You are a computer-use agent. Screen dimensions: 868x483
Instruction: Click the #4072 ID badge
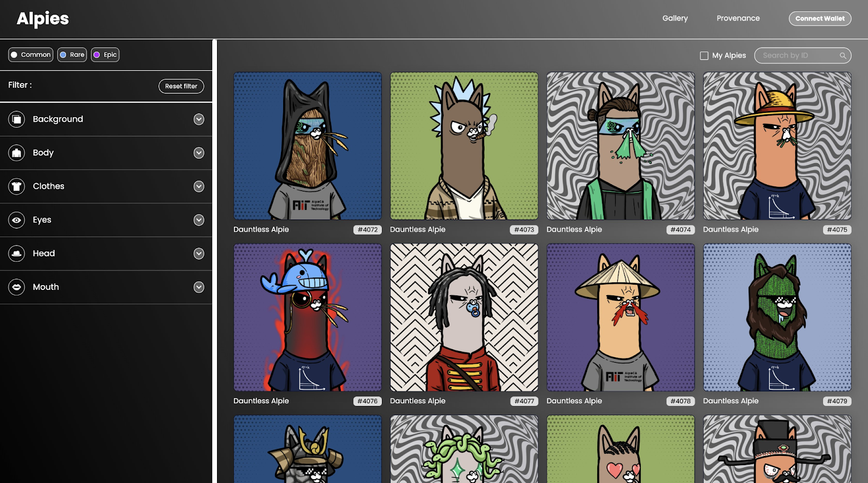click(x=368, y=230)
